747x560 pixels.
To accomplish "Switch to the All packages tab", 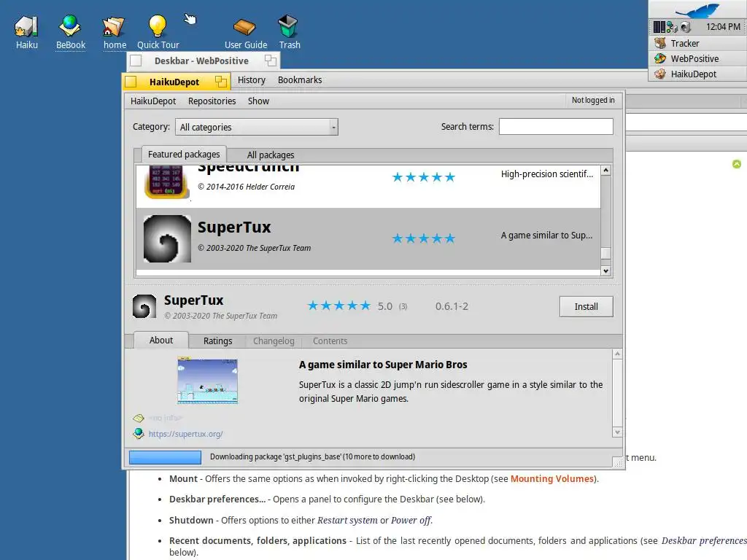I will [271, 155].
